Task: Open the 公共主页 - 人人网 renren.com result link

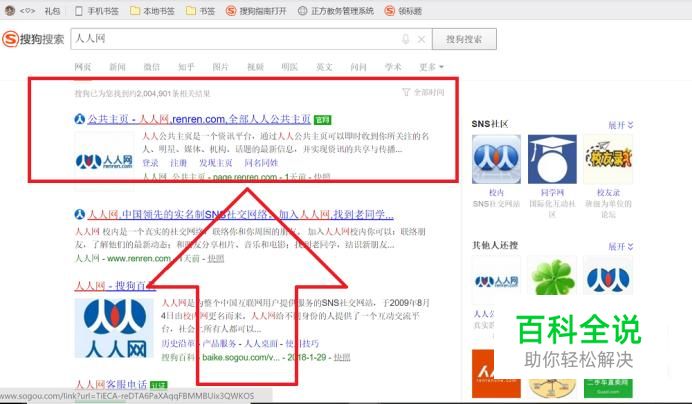Action: click(x=199, y=119)
